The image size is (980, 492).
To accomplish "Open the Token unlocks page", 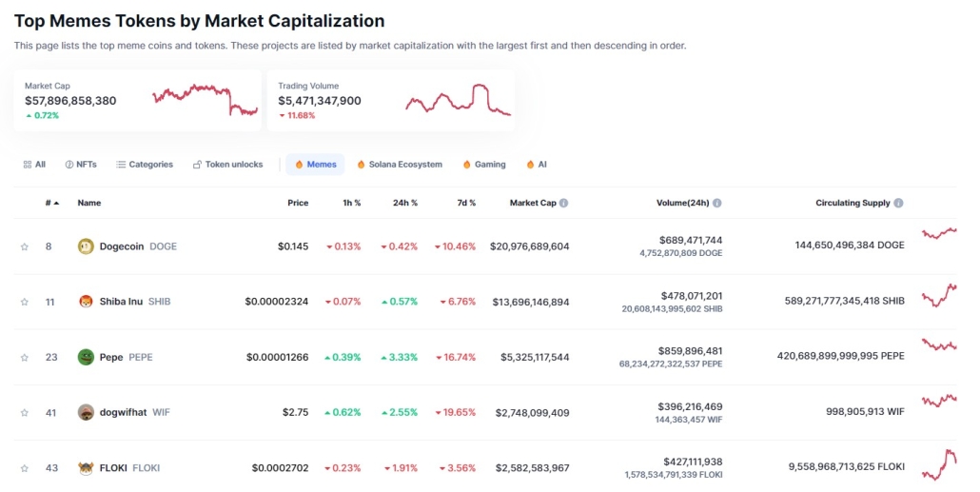I will coord(227,165).
